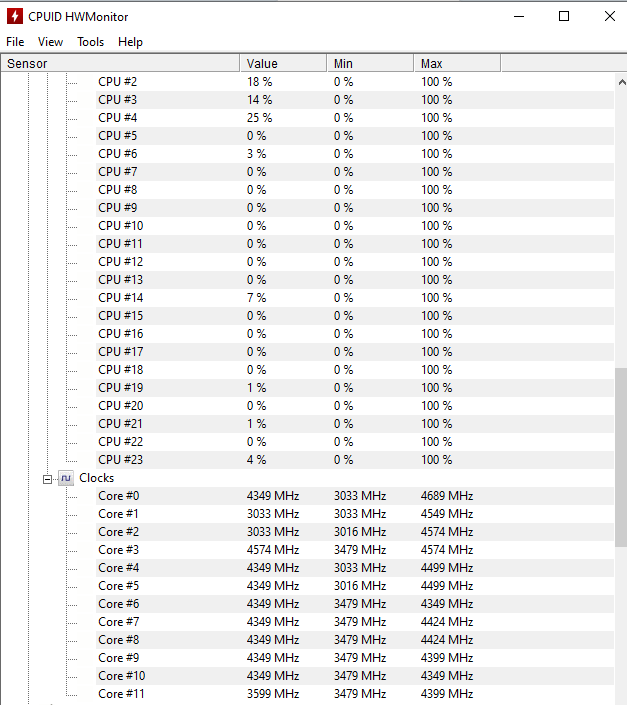Click the Max column header
The image size is (627, 705).
(x=457, y=63)
